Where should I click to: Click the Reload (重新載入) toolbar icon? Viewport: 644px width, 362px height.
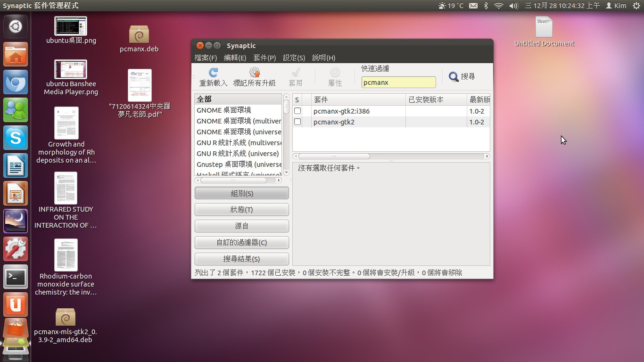(213, 73)
